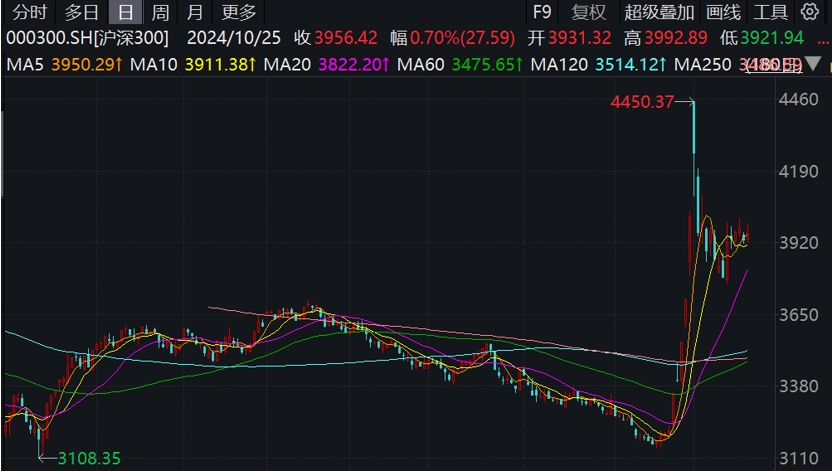Click the 3380 price axis label
This screenshot has width=832, height=472.
(799, 386)
